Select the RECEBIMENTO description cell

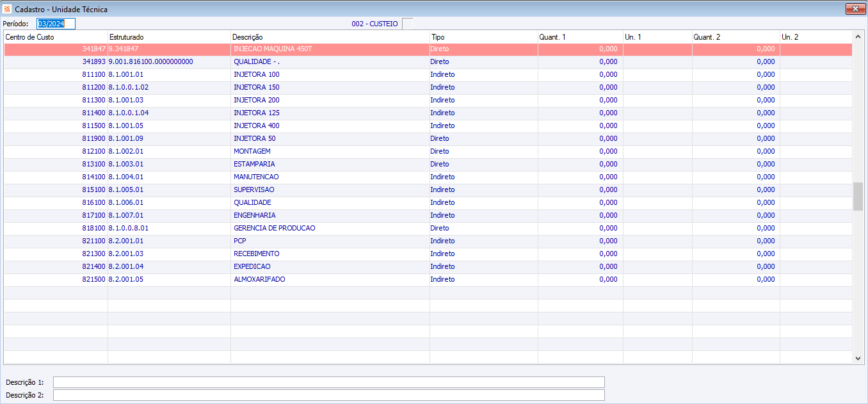[330, 254]
